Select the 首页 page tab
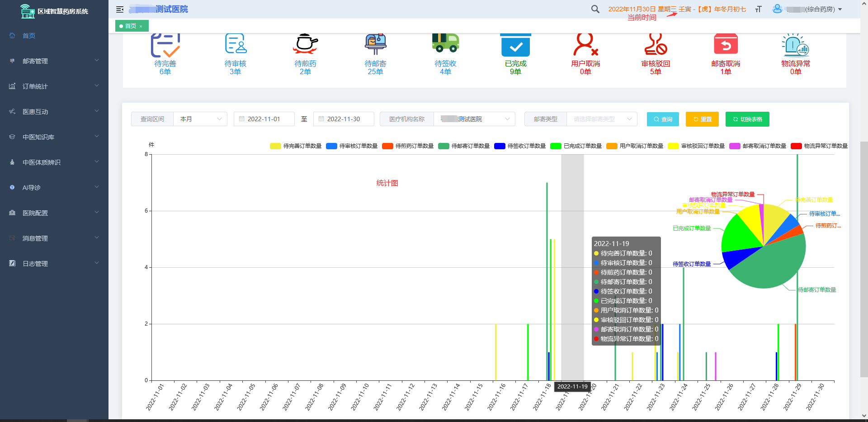The height and width of the screenshot is (422, 868). [131, 26]
